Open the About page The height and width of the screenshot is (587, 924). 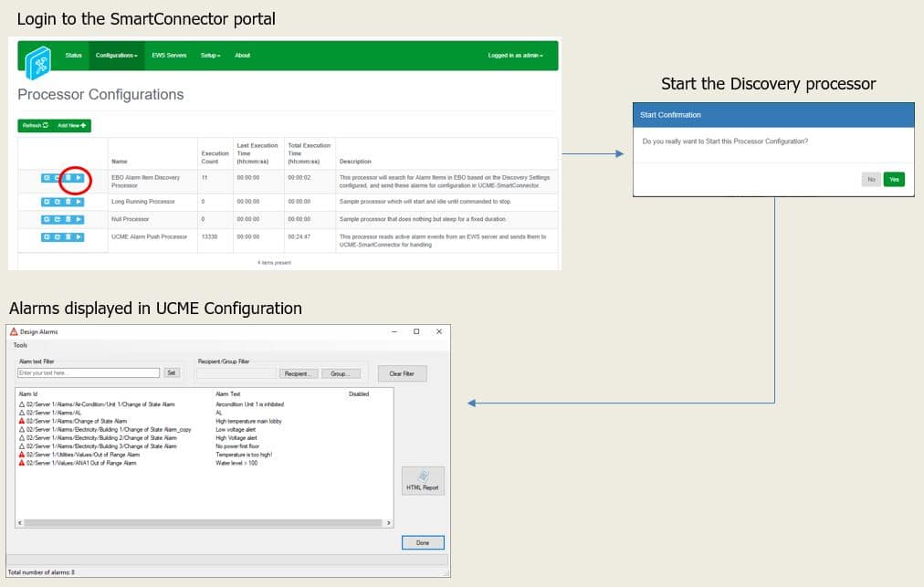tap(243, 56)
